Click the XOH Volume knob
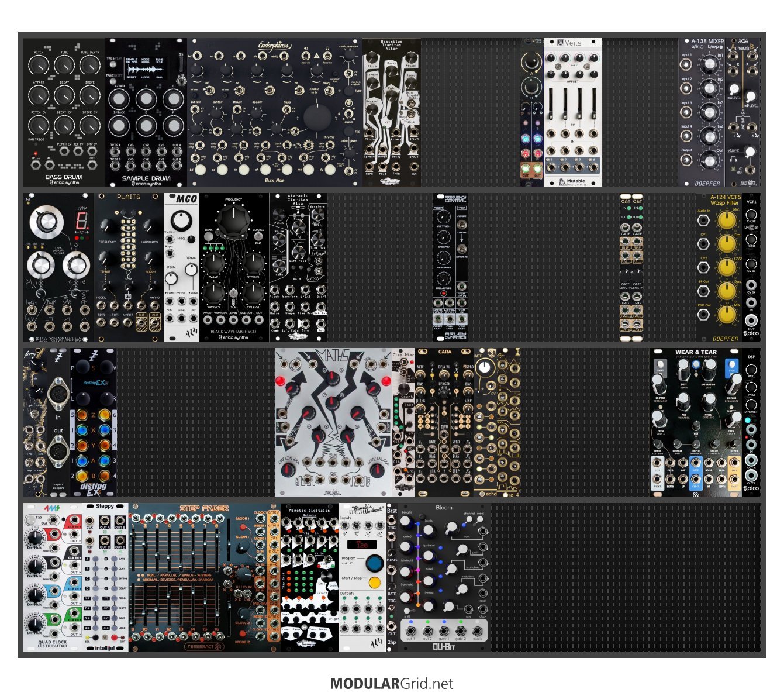Screen dimensions: 784x696 coord(750,151)
